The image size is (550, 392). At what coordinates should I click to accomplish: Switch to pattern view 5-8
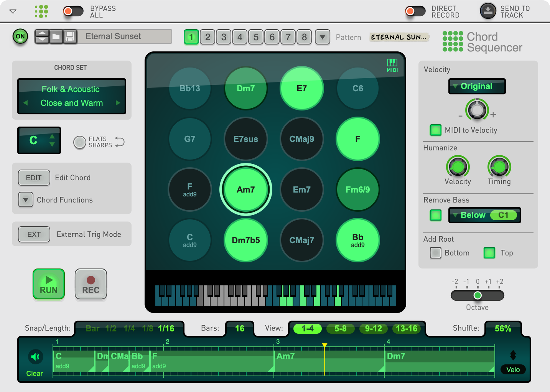point(340,328)
